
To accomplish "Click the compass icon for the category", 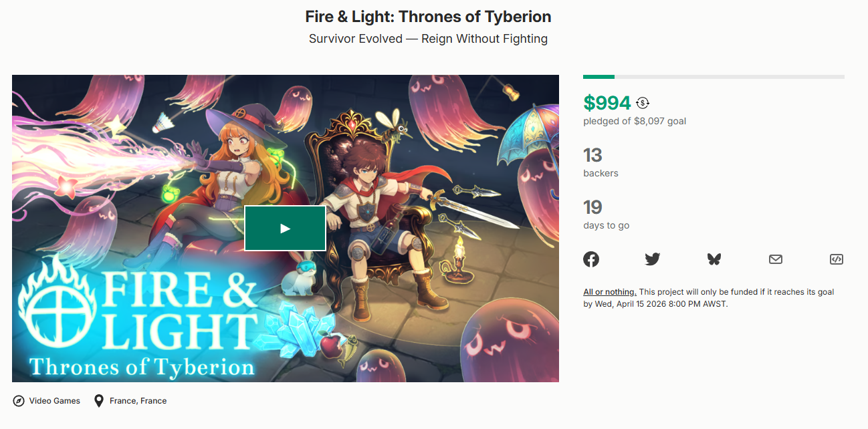I will (x=19, y=401).
